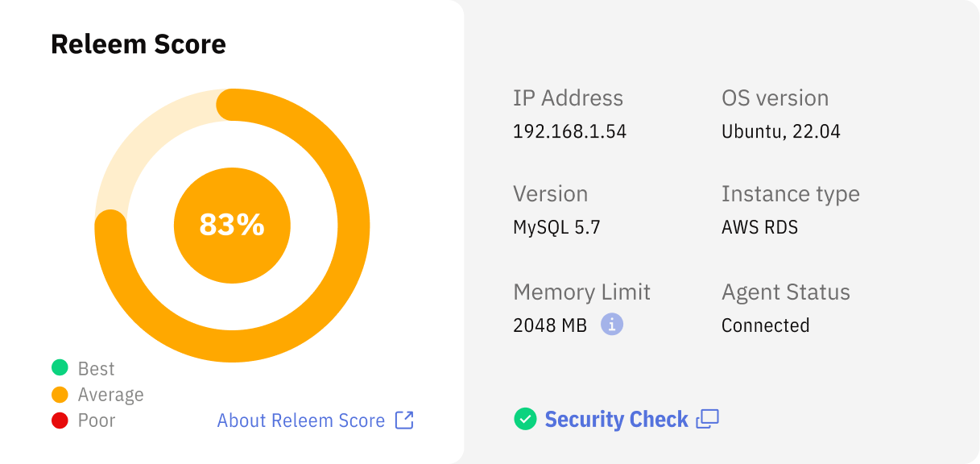
Task: Select the IP Address value 192.168.1.54
Action: (x=570, y=130)
